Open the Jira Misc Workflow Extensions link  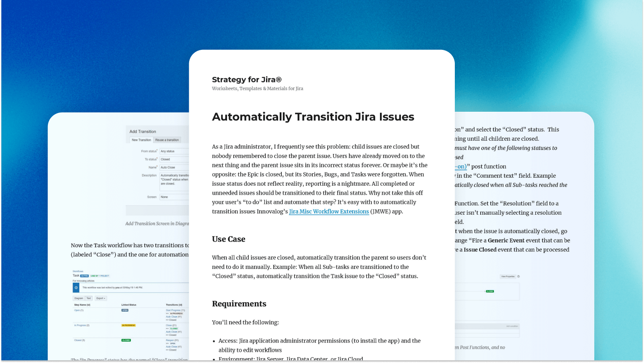click(329, 211)
